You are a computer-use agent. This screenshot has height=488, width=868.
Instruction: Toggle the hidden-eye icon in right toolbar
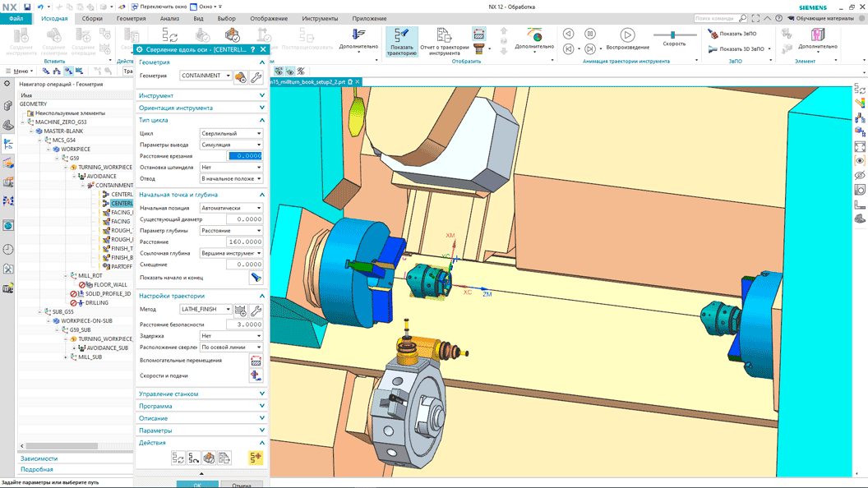[860, 175]
